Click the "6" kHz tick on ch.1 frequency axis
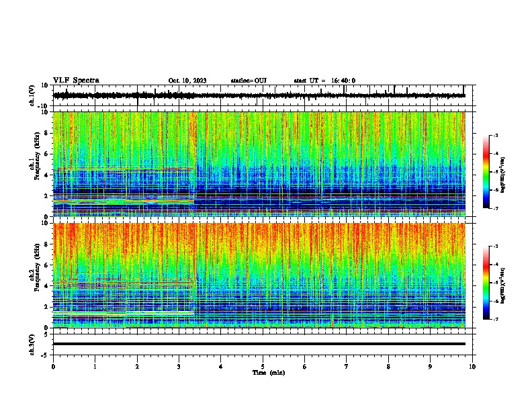 (x=46, y=154)
